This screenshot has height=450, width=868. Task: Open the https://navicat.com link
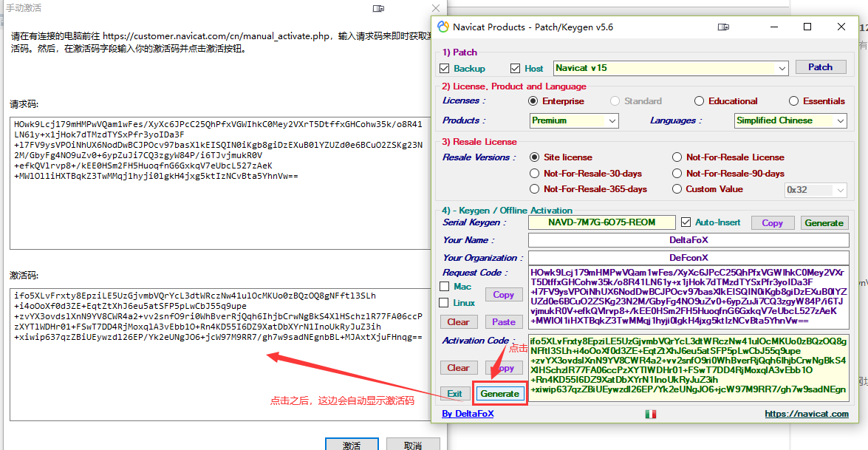tap(807, 414)
